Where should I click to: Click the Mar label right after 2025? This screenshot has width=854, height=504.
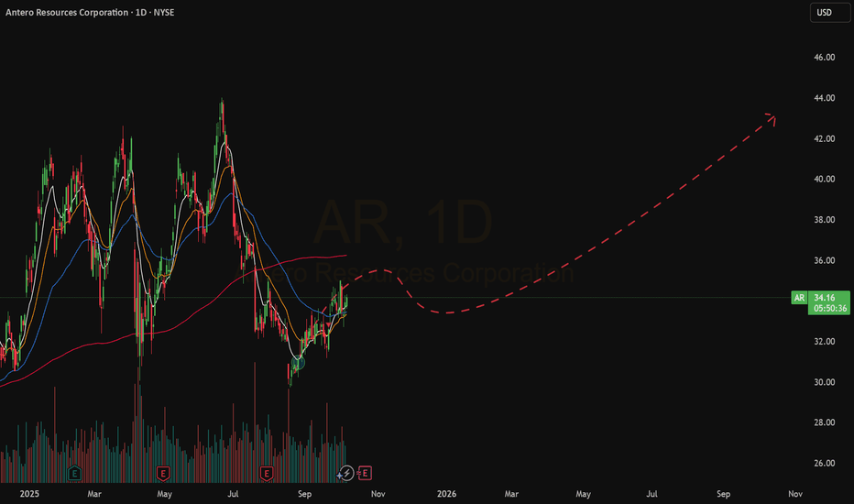click(94, 494)
